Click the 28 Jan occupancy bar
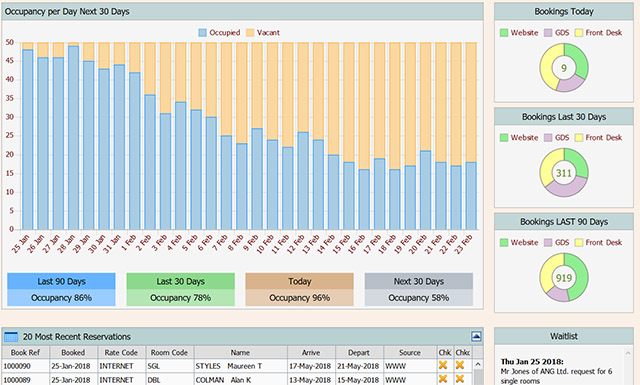This screenshot has height=385, width=640. (73, 138)
